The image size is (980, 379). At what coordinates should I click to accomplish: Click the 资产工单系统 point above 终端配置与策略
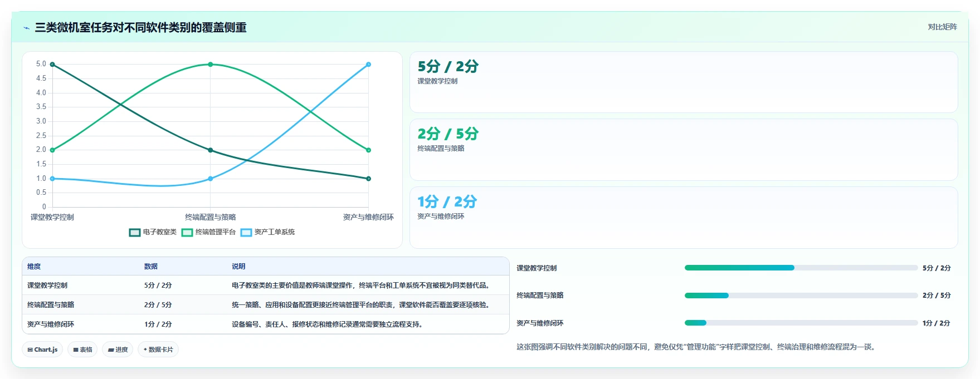[x=211, y=179]
